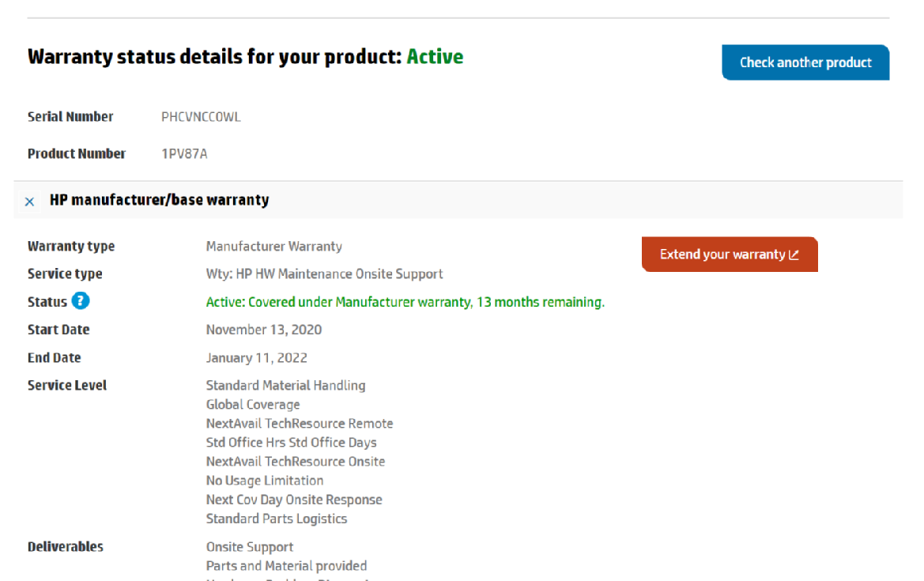Click the start date November 13, 2020
924x581 pixels.
point(264,330)
